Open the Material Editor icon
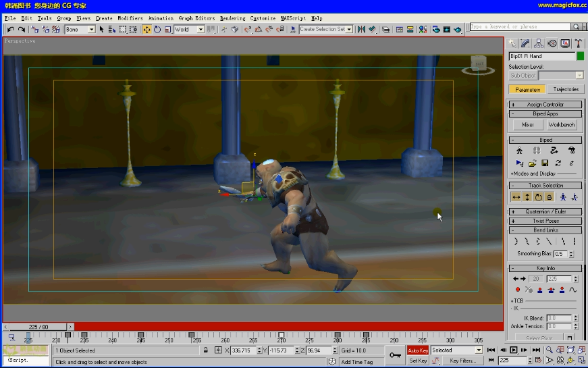This screenshot has height=368, width=588. click(423, 29)
